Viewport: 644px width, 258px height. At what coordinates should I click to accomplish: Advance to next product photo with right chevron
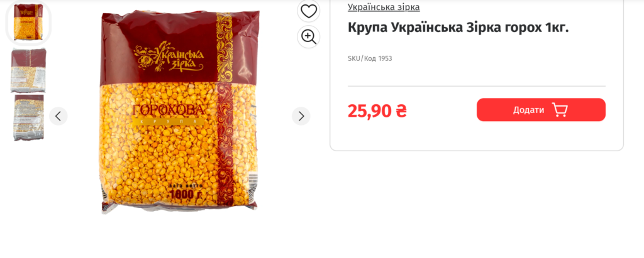coord(301,116)
